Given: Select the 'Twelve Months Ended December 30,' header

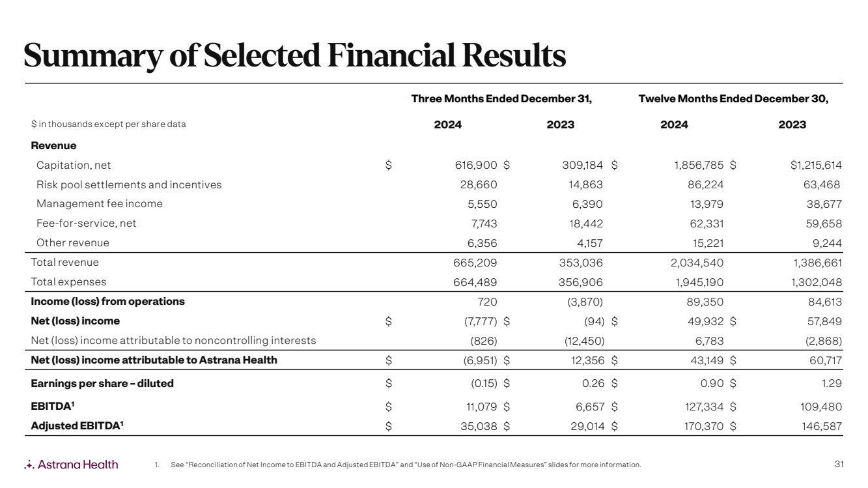Looking at the screenshot, I should (x=733, y=99).
